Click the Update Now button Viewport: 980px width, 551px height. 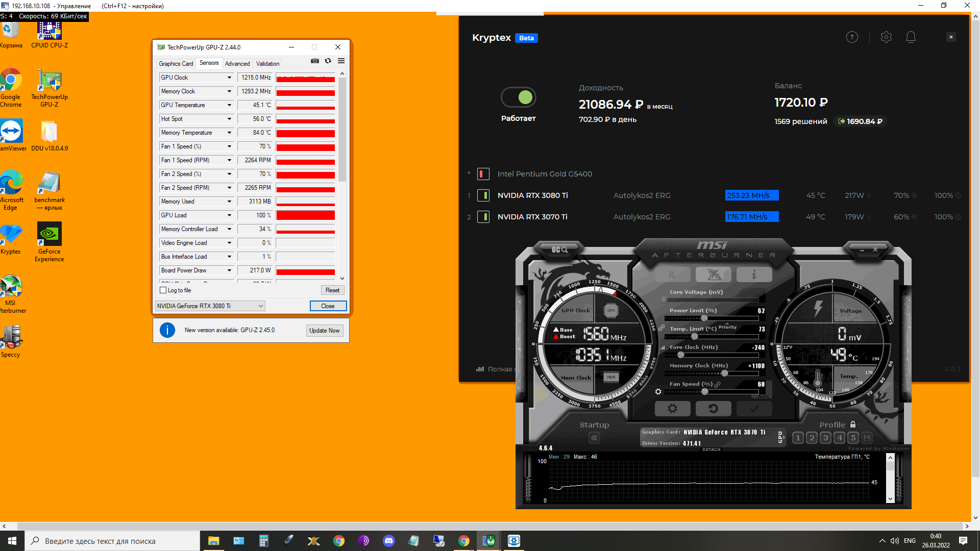[x=324, y=331]
